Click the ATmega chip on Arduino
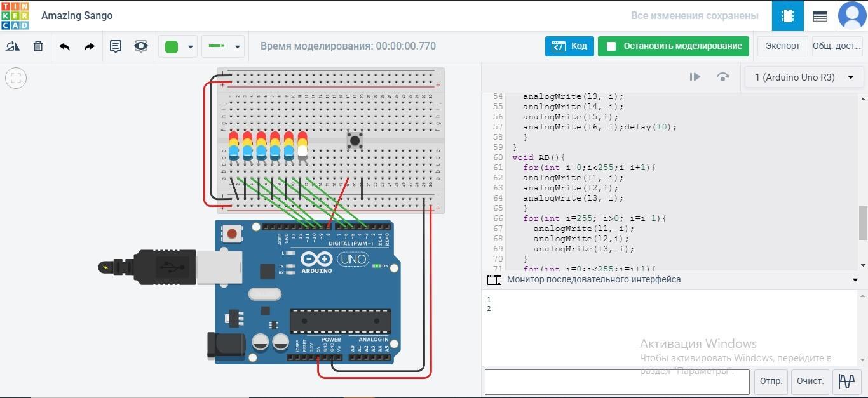The image size is (868, 398). 341,321
